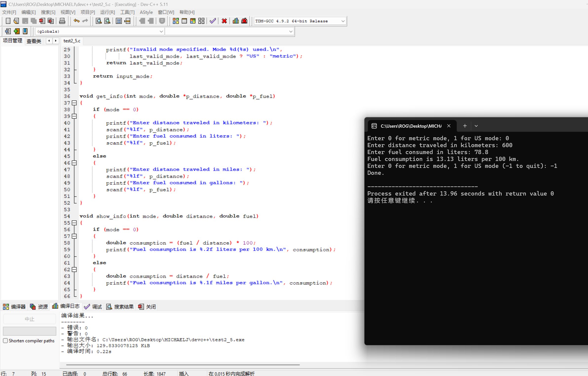Switch to the 查看类 class view tab
The height and width of the screenshot is (376, 588).
34,41
